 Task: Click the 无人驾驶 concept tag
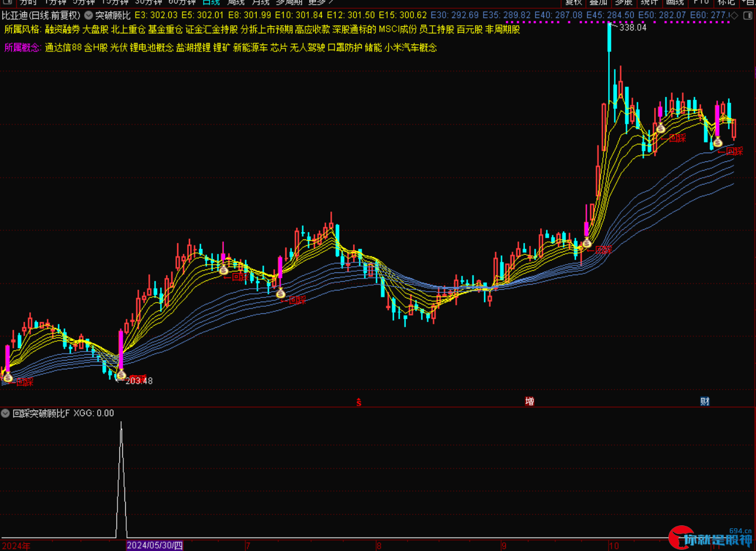(x=308, y=48)
